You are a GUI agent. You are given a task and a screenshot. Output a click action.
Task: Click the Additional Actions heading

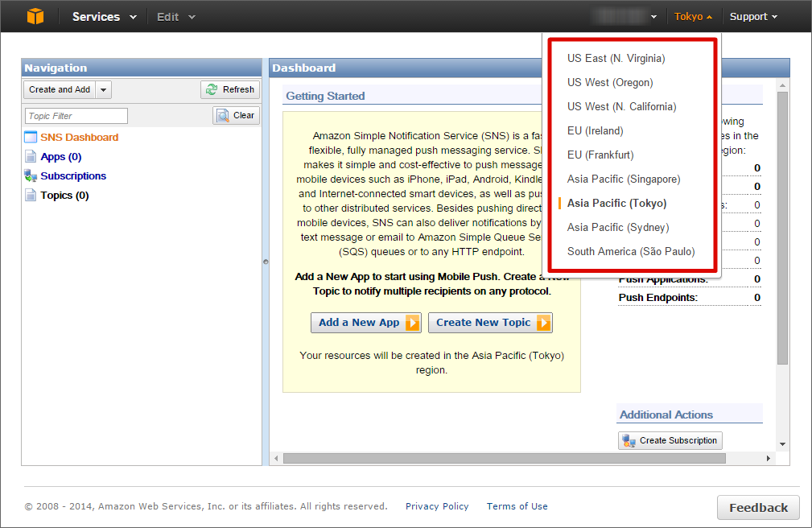(666, 415)
